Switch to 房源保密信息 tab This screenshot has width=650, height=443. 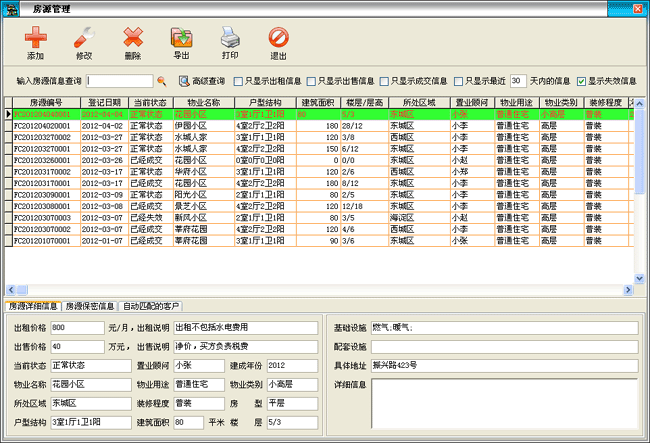coord(91,305)
